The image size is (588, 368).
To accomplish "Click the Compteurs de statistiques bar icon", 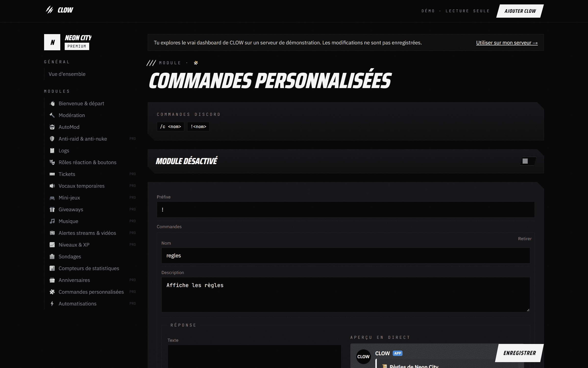I will [52, 268].
